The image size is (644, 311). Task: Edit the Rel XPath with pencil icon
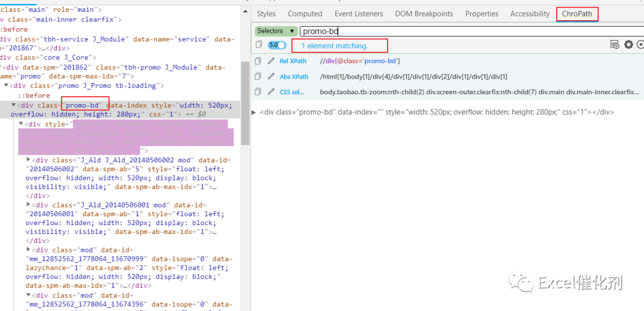[271, 61]
